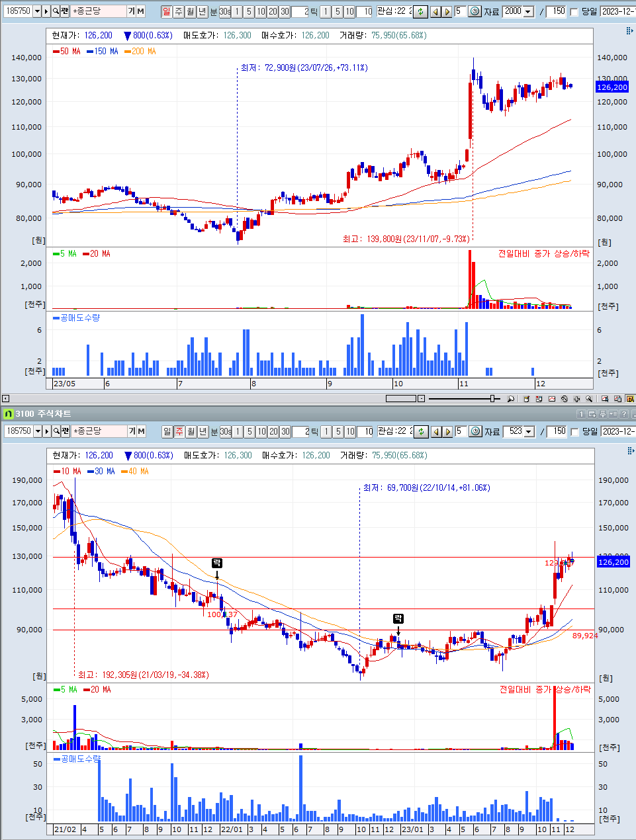Viewport: 636px width, 840px height.
Task: Click the zoom magnifier beside the zoom slider
Action: [x=510, y=399]
